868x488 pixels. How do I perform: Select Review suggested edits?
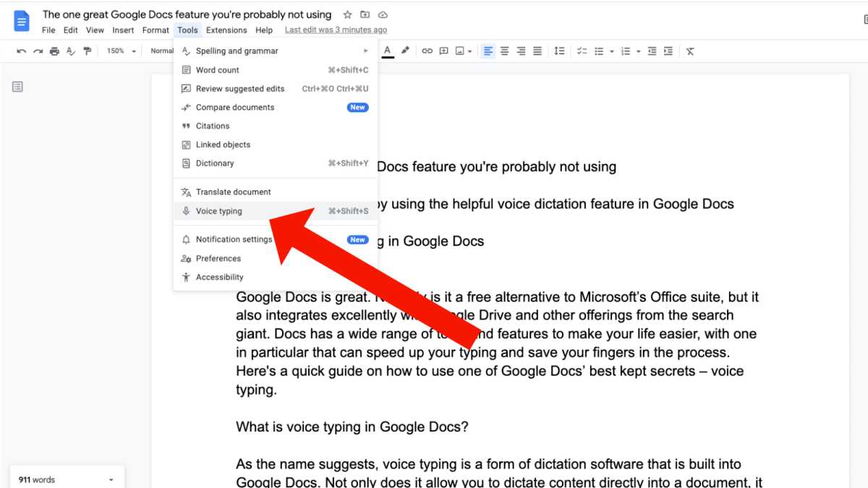(276, 89)
